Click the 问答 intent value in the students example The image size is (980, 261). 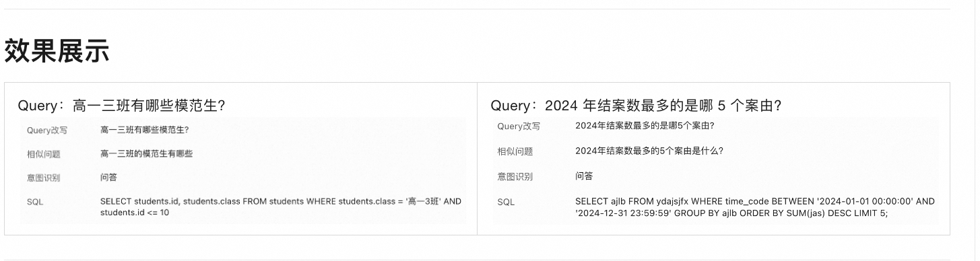108,177
